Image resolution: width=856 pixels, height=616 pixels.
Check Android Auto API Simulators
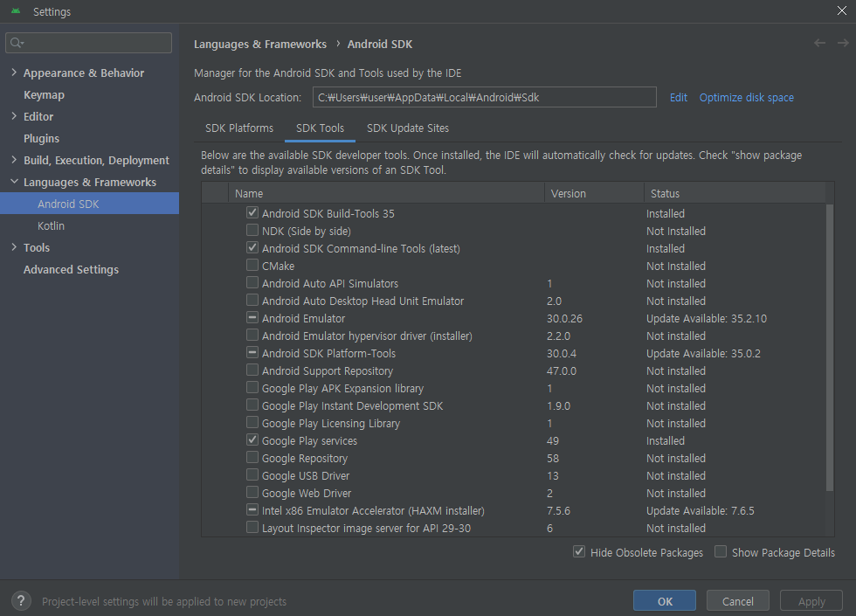click(x=252, y=282)
